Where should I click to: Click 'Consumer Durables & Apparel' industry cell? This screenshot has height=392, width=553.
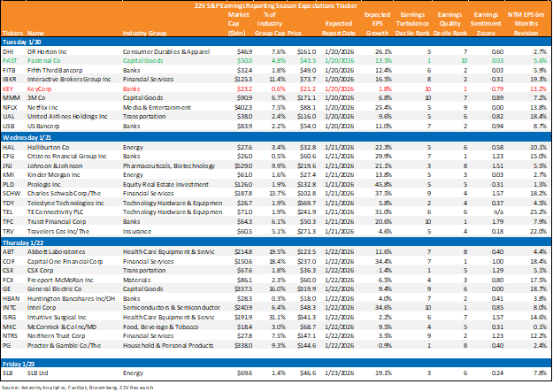(166, 51)
